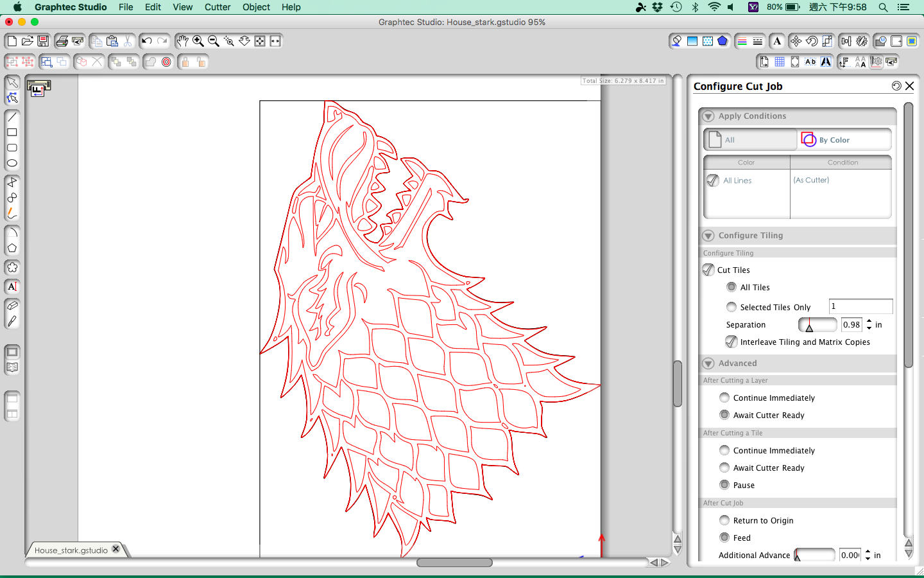The height and width of the screenshot is (578, 924).
Task: Open the Rotate panel icon
Action: pos(812,41)
